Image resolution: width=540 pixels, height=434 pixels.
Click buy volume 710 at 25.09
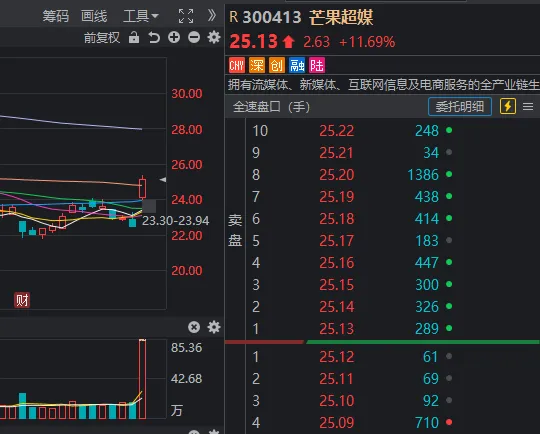427,423
